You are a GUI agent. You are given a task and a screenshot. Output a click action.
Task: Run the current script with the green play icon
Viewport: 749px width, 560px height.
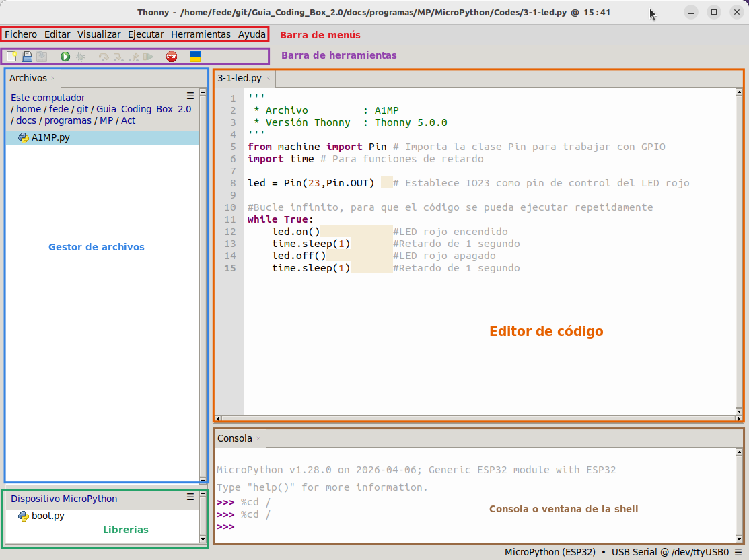click(65, 57)
